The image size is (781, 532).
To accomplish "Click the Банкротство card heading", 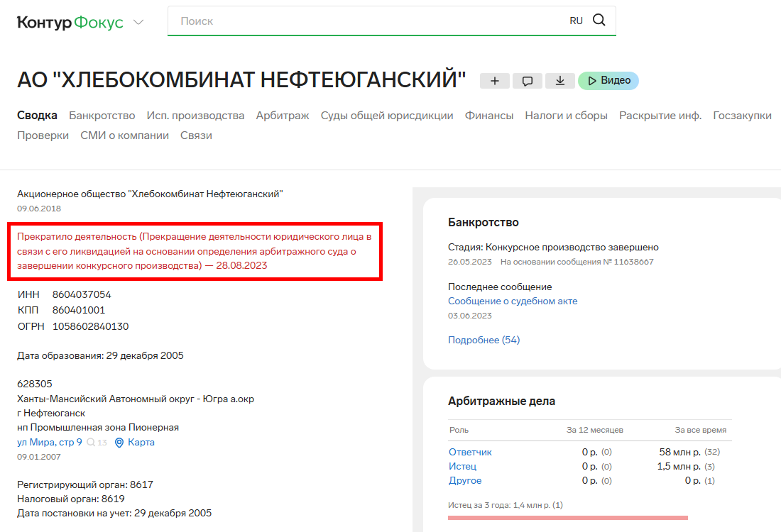I will coord(483,223).
